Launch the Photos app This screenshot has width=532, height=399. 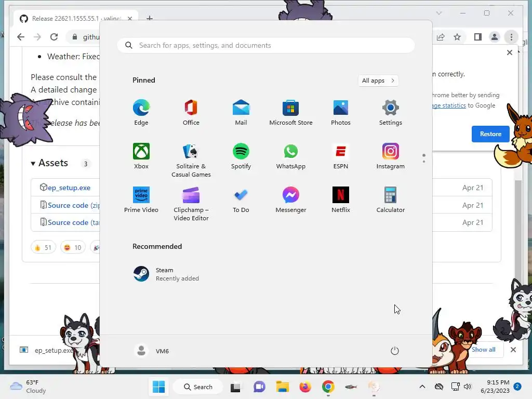341,112
